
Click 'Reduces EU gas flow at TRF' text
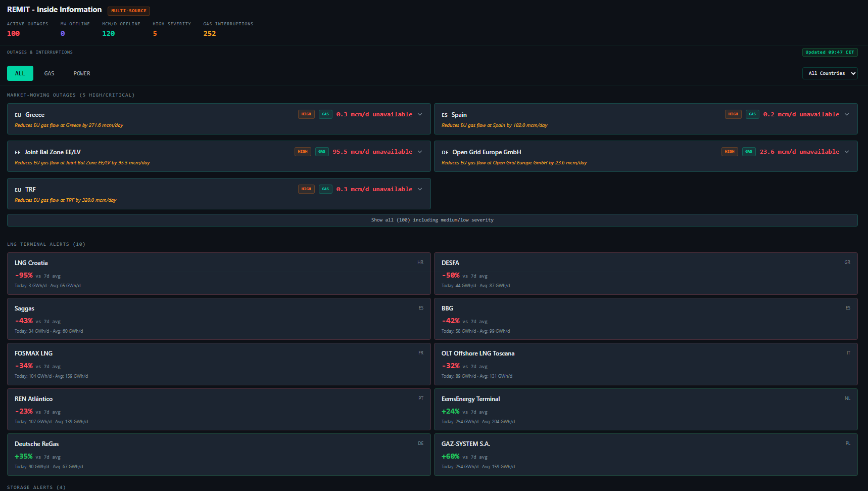tap(65, 200)
